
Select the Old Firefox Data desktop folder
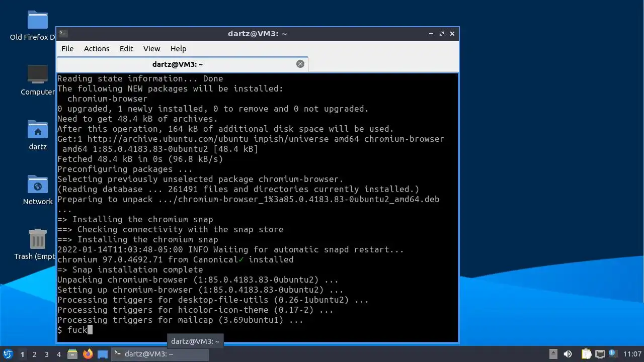(33, 25)
